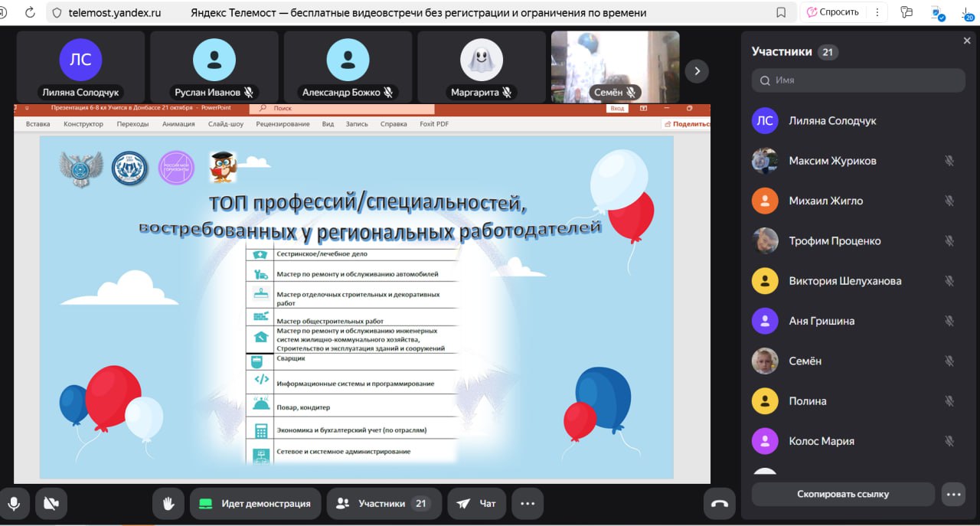This screenshot has height=526, width=980.
Task: Toggle the microphone in the call toolbar
Action: pos(14,503)
